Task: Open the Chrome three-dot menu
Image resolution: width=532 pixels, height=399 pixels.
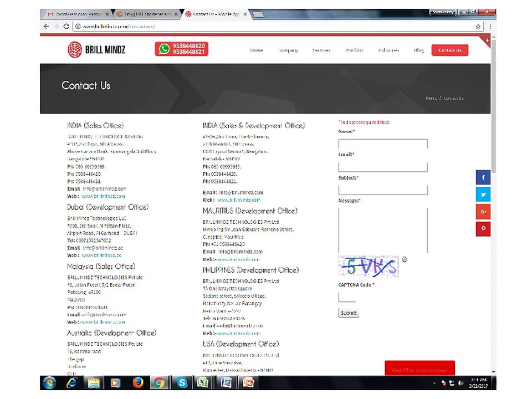Action: click(490, 26)
